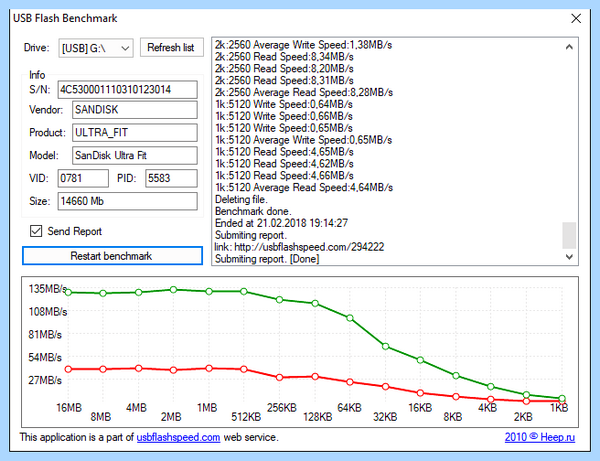The height and width of the screenshot is (461, 600).
Task: Click the S/N field with 4C530001110310123014
Action: 127,90
